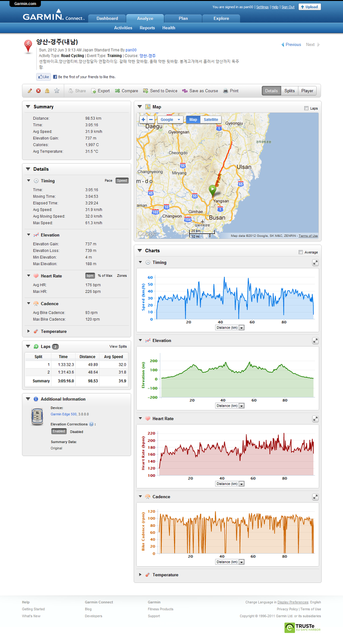This screenshot has height=644, width=343.
Task: Expand the Timing chart to full size
Action: (315, 263)
